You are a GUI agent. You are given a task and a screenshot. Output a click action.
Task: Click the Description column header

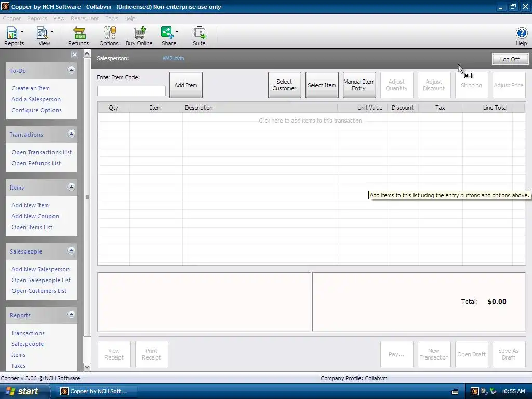click(260, 108)
